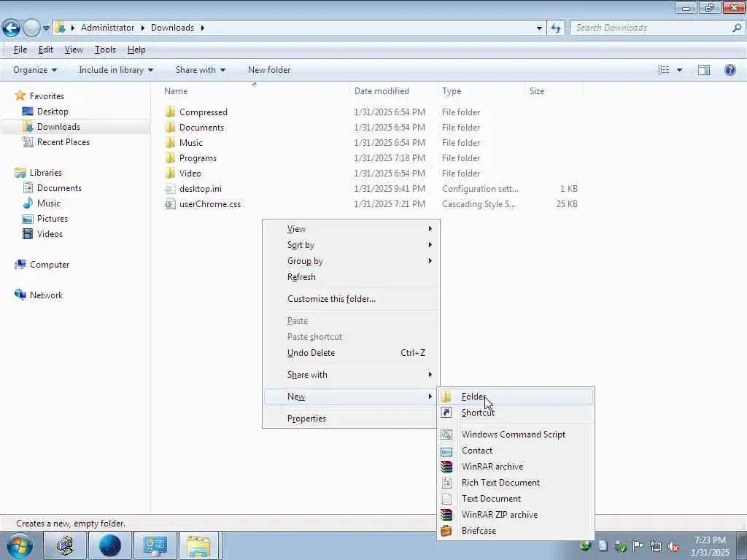This screenshot has width=747, height=560.
Task: Choose Customize this folder...
Action: click(x=351, y=299)
